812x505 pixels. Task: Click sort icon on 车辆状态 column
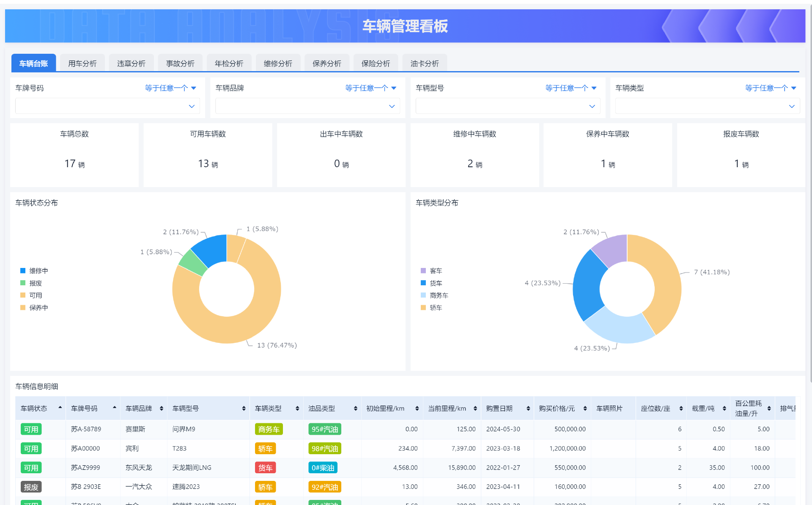pyautogui.click(x=60, y=408)
